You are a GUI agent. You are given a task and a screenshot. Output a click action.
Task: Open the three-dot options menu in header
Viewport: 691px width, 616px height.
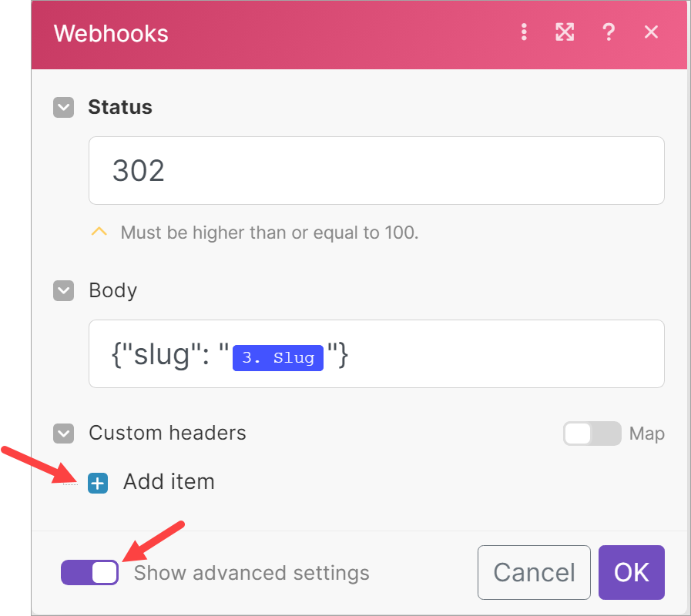(524, 32)
